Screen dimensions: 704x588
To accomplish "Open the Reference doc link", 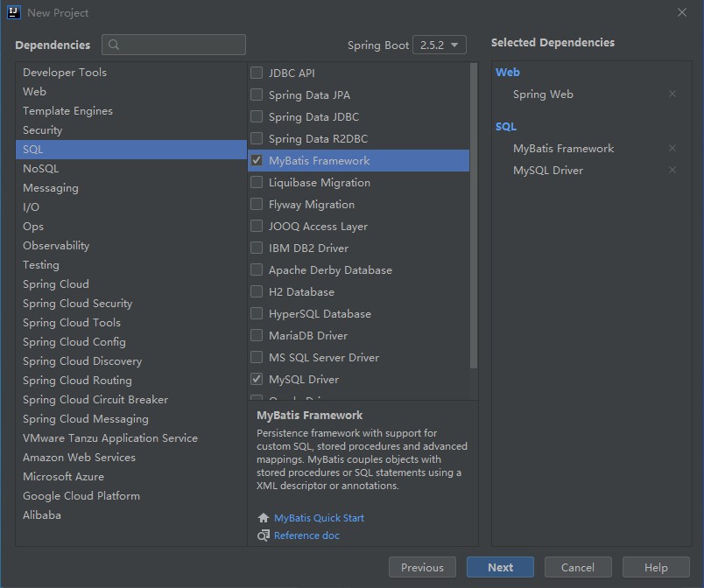I will [x=306, y=535].
